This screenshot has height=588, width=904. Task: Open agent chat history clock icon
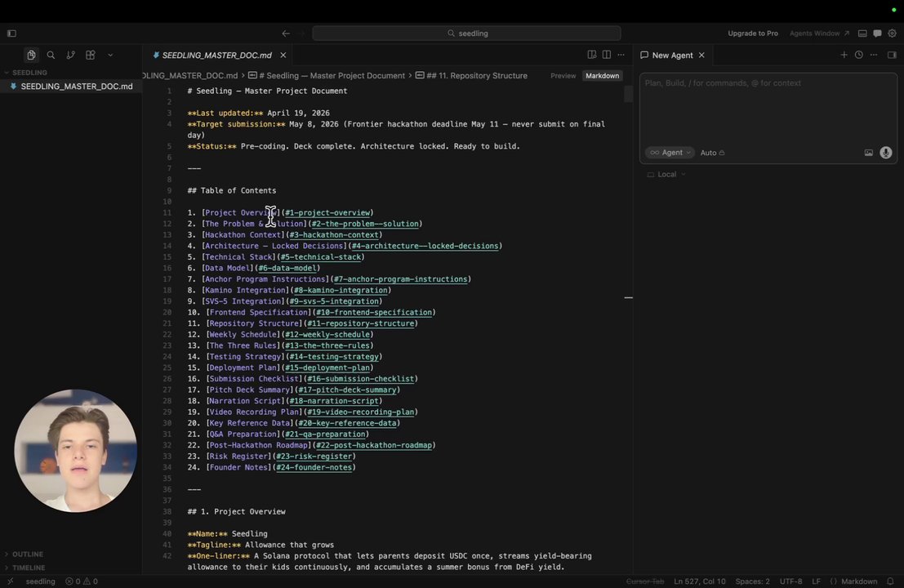(x=858, y=56)
